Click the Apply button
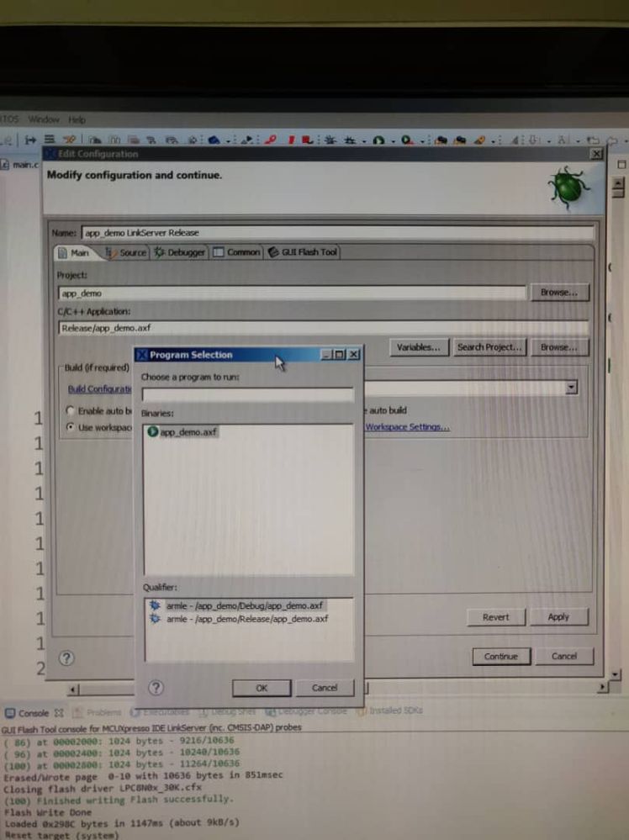 (x=558, y=616)
